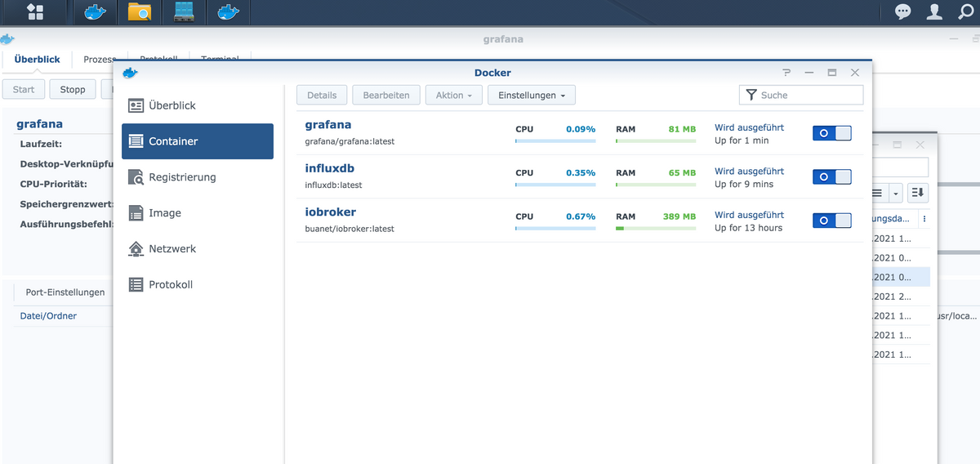
Task: Click the Stopp button in the grafana window
Action: coord(73,89)
